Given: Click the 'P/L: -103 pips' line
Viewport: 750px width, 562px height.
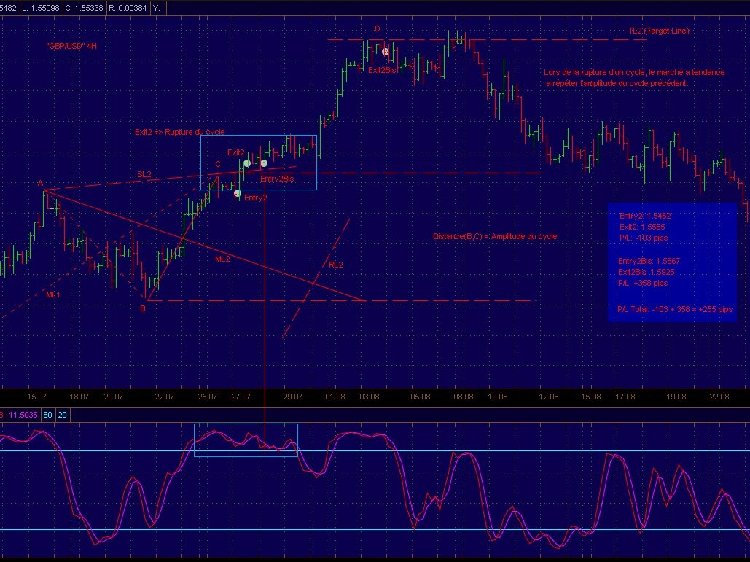Looking at the screenshot, I should tap(643, 238).
